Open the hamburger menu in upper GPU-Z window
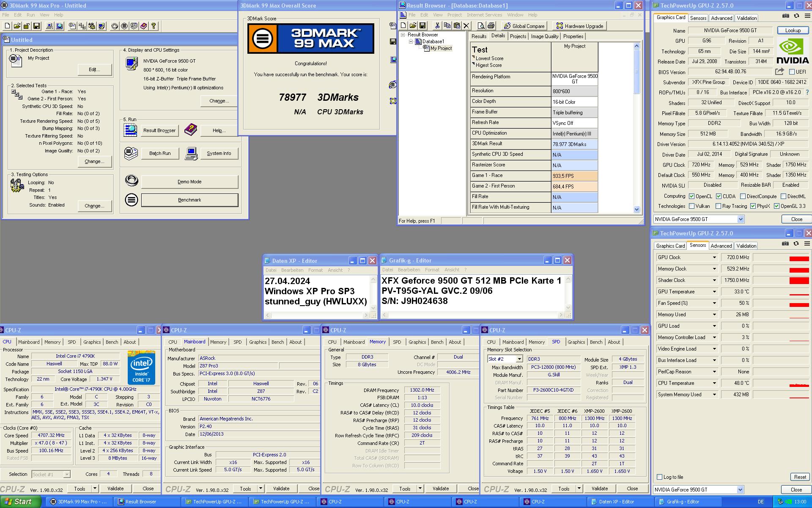 (x=807, y=16)
